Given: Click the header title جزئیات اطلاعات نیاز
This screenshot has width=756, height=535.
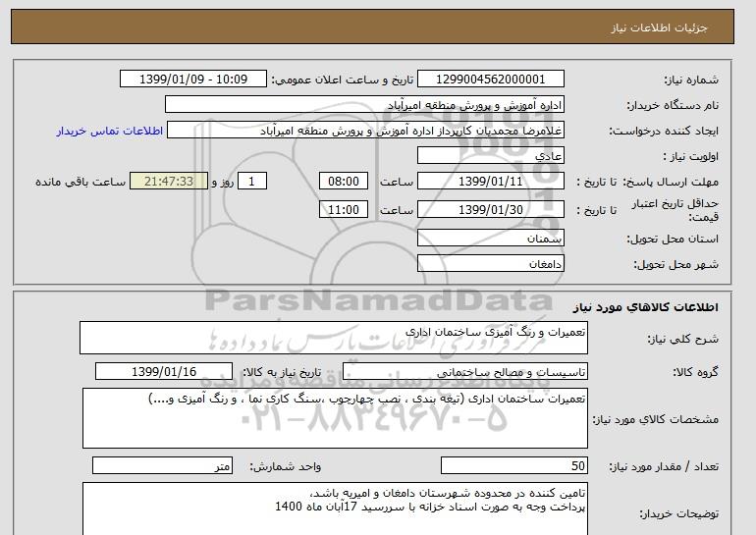Looking at the screenshot, I should click(659, 27).
